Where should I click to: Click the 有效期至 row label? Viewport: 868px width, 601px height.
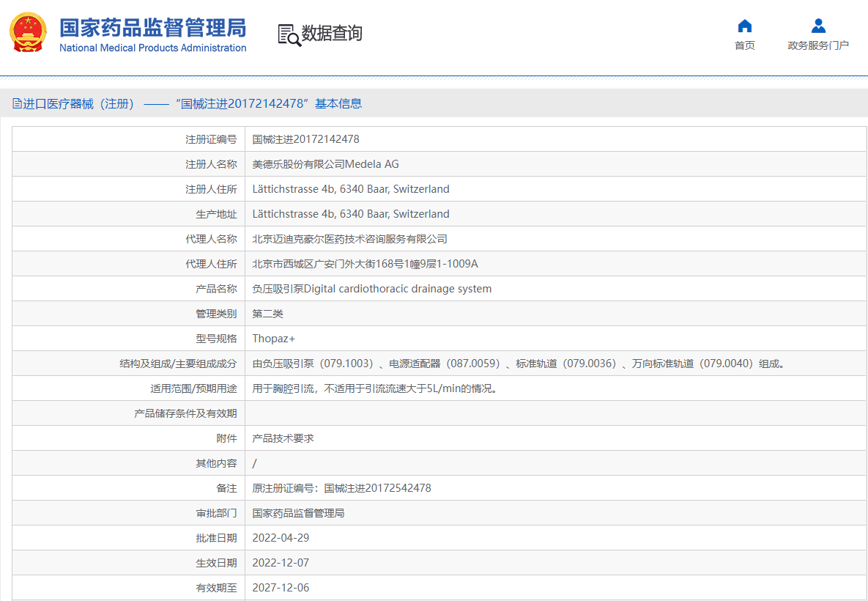(x=216, y=588)
